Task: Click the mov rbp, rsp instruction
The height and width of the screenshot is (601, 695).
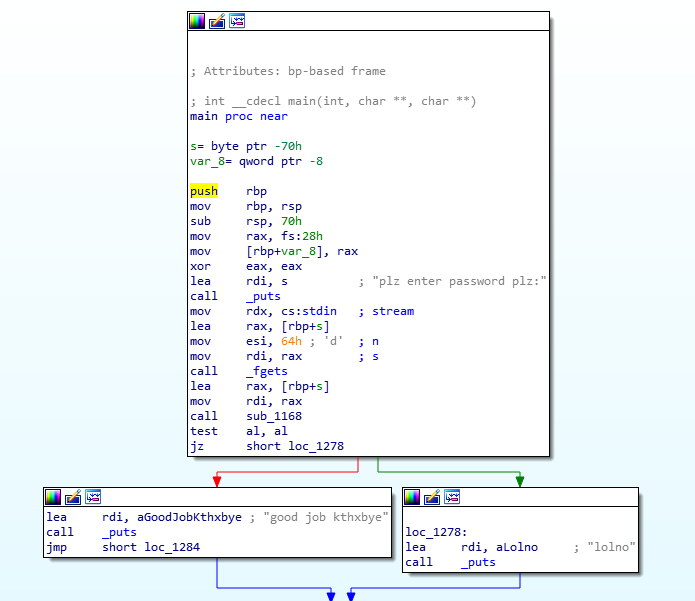Action: [246, 207]
